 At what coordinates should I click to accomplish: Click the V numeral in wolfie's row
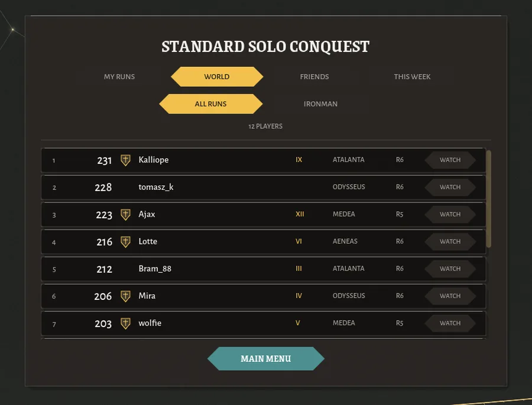[x=297, y=323]
